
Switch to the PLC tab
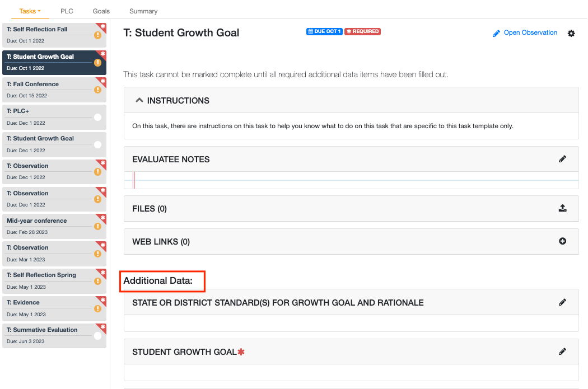[x=67, y=11]
